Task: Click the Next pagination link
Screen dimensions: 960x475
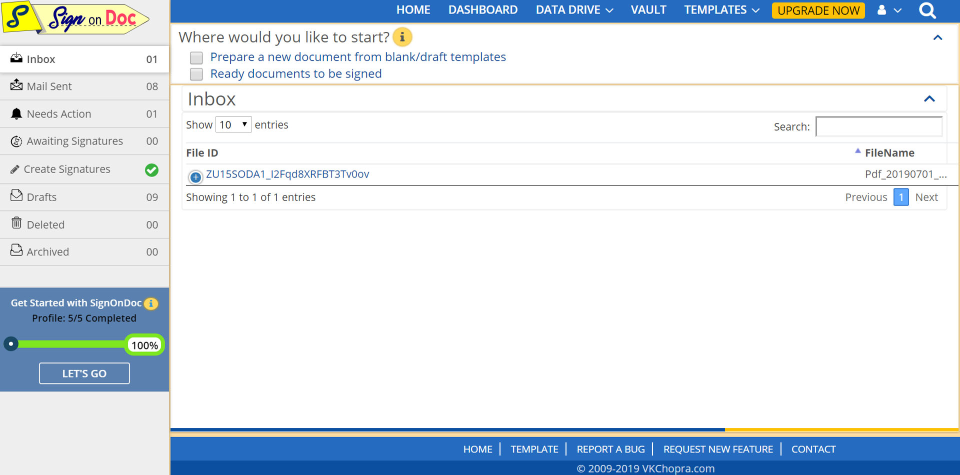Action: click(926, 197)
